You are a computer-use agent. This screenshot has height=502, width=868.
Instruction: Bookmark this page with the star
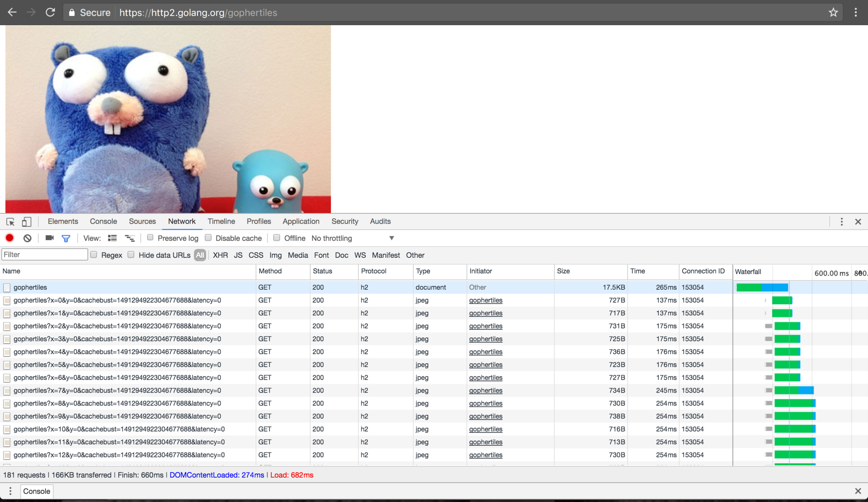(x=833, y=13)
